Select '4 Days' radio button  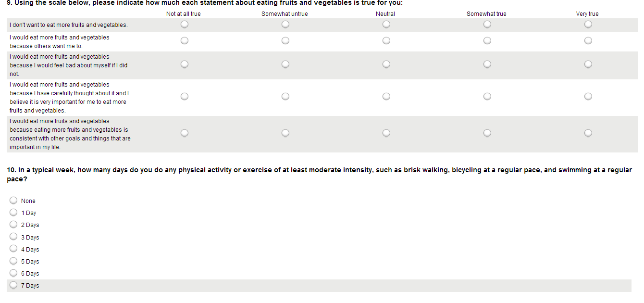click(14, 249)
